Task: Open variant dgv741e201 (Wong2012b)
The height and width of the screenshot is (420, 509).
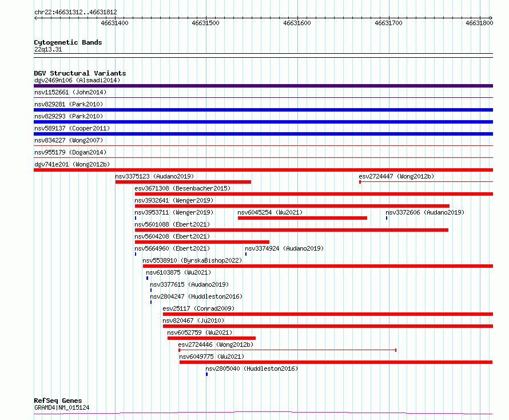Action: pyautogui.click(x=72, y=164)
